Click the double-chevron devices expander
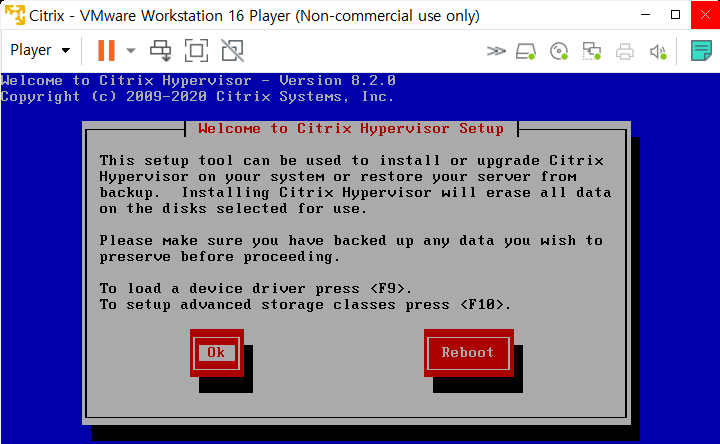The height and width of the screenshot is (444, 720). coord(496,51)
